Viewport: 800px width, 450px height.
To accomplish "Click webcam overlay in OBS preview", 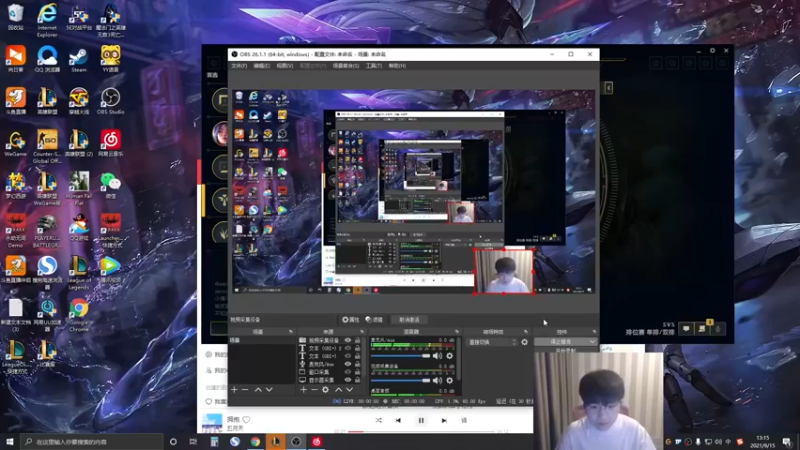I will tap(504, 271).
